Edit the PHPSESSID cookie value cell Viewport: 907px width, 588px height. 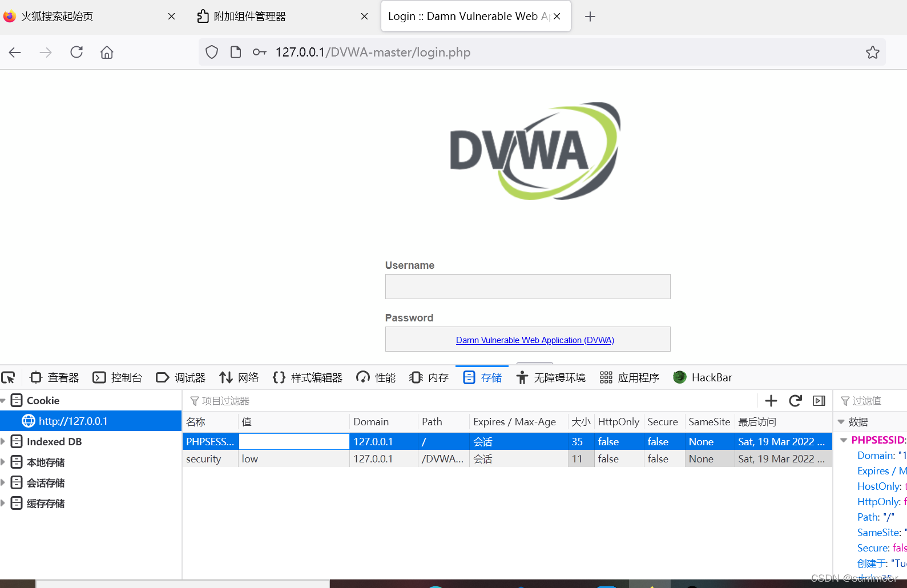(x=294, y=441)
